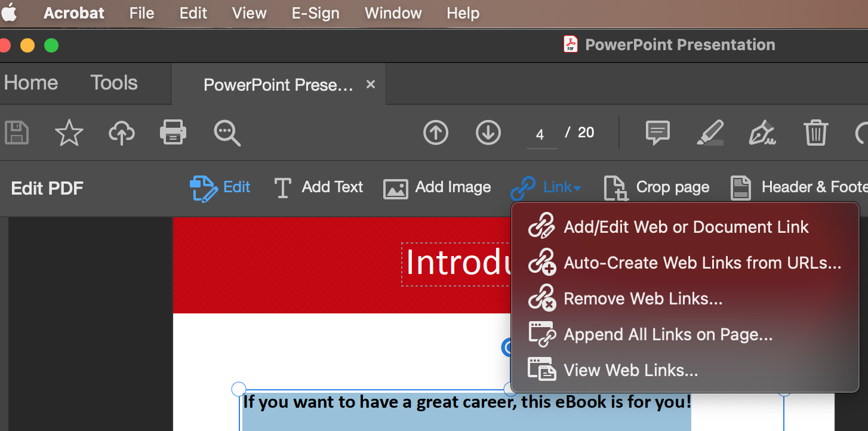Click the highlighter annotation pencil icon
The image size is (868, 431).
coord(710,133)
